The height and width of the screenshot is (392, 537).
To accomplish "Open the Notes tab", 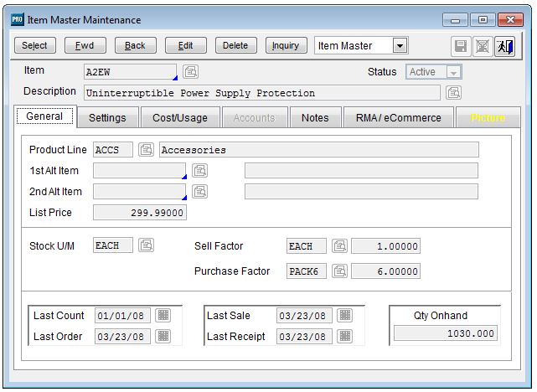I will click(315, 118).
